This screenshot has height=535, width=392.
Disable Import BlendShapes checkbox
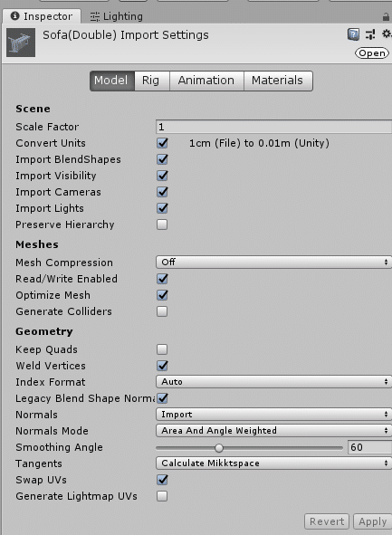pos(162,159)
